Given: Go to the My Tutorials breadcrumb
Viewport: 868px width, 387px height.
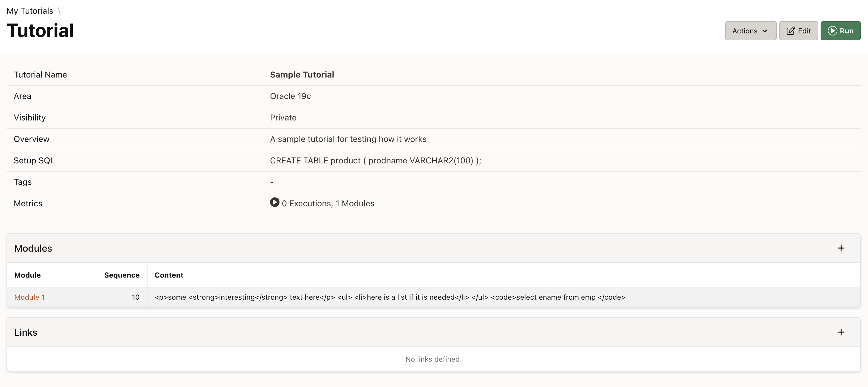Looking at the screenshot, I should (30, 11).
